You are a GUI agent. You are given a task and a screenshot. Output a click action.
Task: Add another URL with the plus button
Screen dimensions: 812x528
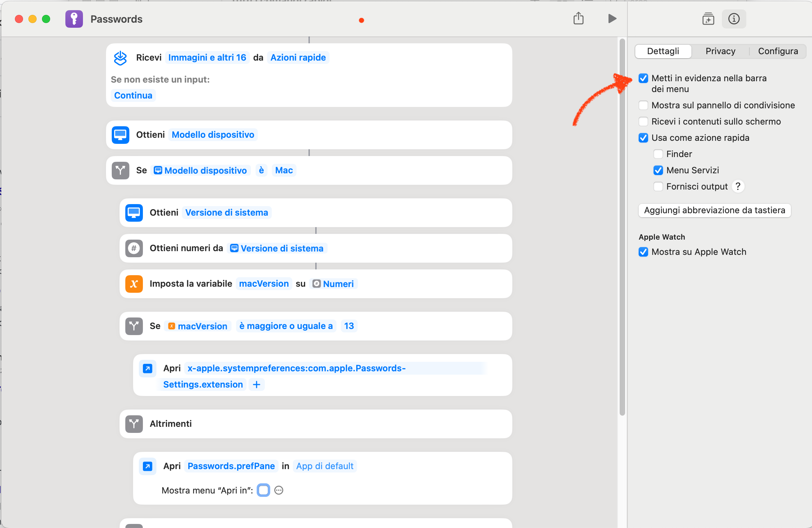(x=257, y=385)
